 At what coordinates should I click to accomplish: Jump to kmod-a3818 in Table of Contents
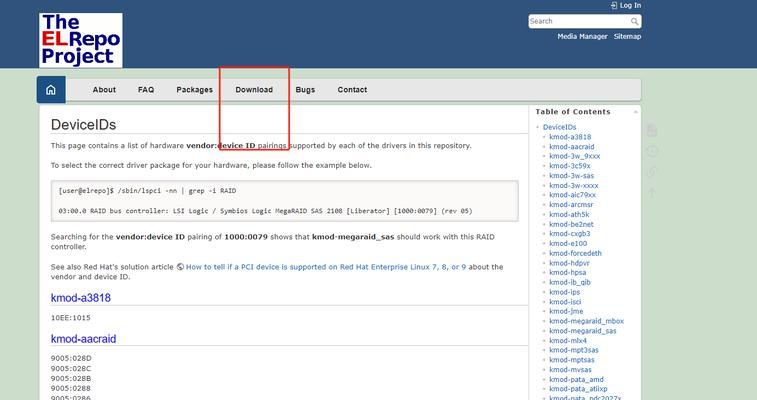(x=570, y=137)
